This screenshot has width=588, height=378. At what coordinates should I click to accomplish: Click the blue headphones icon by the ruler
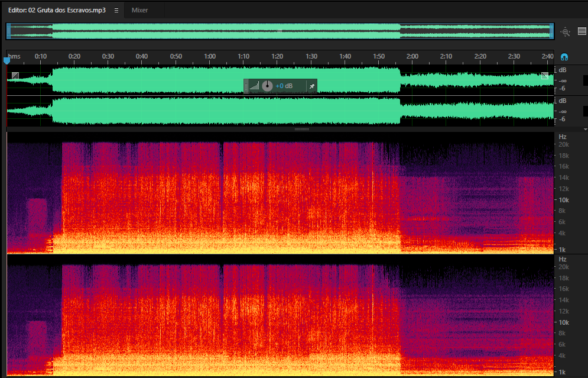pos(564,57)
